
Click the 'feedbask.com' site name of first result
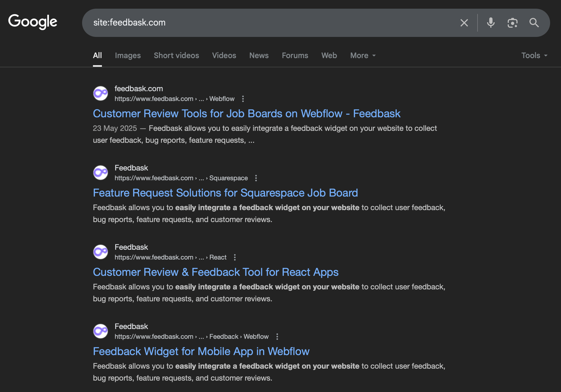click(139, 89)
